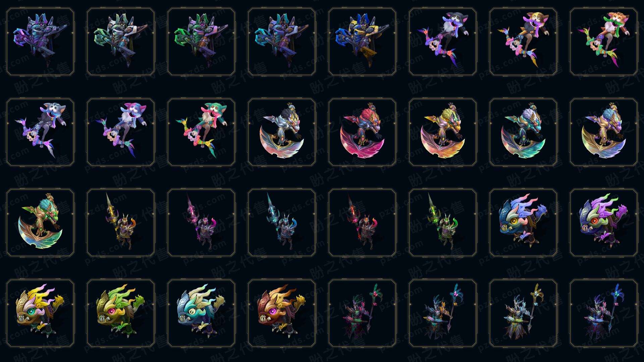This screenshot has height=362, width=644.
Task: Select the gold spear warrior with orange cape
Action: point(121,223)
